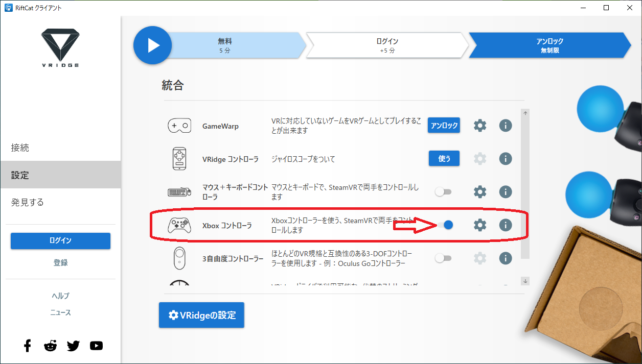
Task: Click the Xbox gamepad icon
Action: click(x=179, y=225)
